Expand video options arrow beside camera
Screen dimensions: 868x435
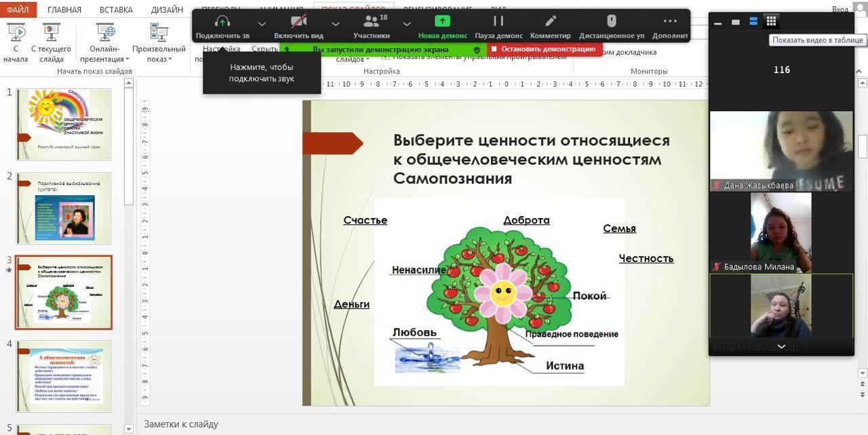336,24
